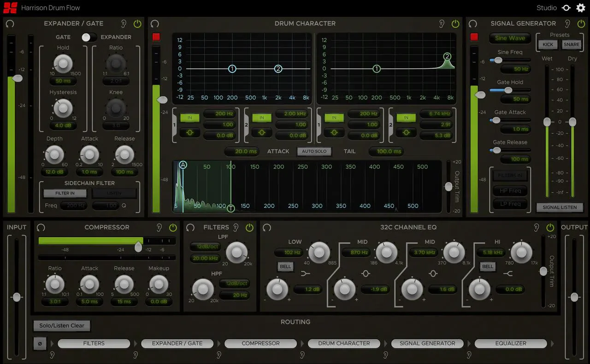The width and height of the screenshot is (590, 364).
Task: Select the DRUM CHARACTER routing block
Action: pyautogui.click(x=344, y=343)
